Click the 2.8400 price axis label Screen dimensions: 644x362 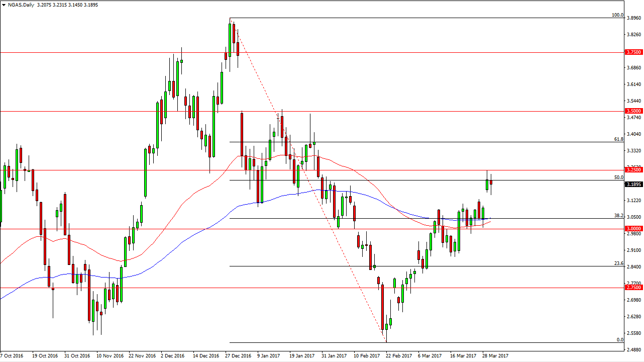tap(634, 267)
